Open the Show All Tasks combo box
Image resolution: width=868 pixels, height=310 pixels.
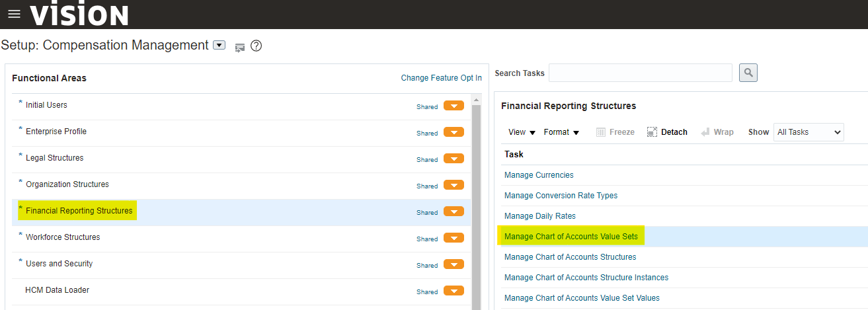pos(809,132)
